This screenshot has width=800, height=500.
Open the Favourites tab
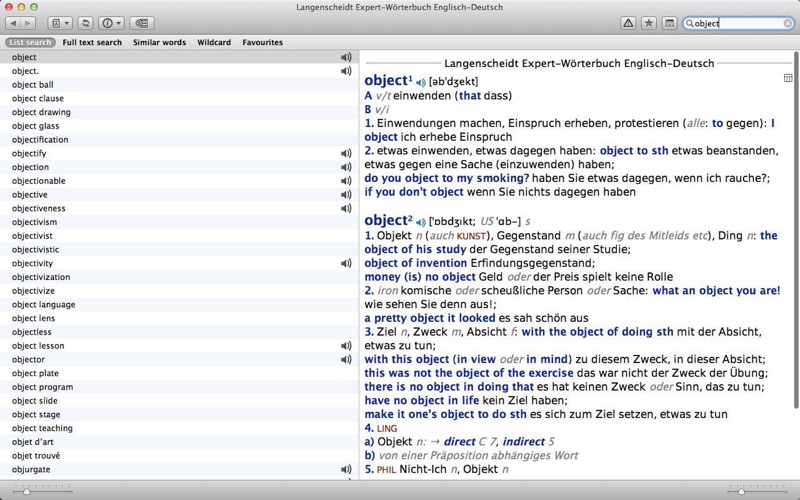(262, 42)
